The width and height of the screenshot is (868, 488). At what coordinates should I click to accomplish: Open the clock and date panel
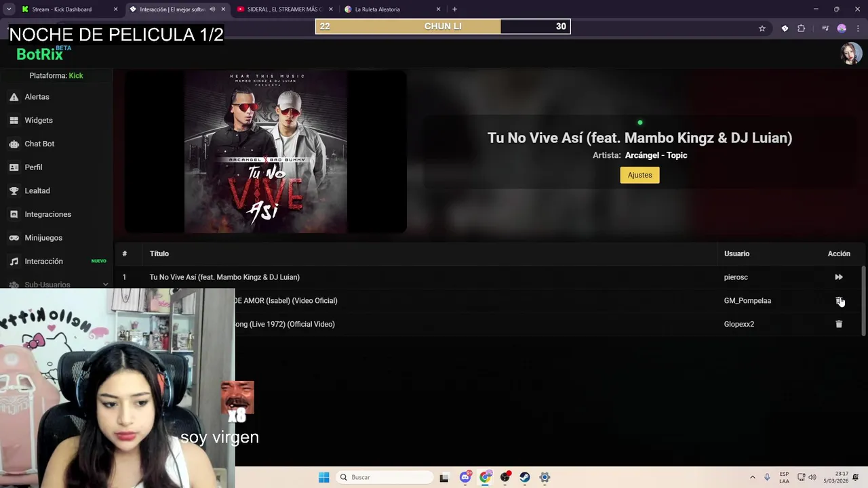coord(836,477)
